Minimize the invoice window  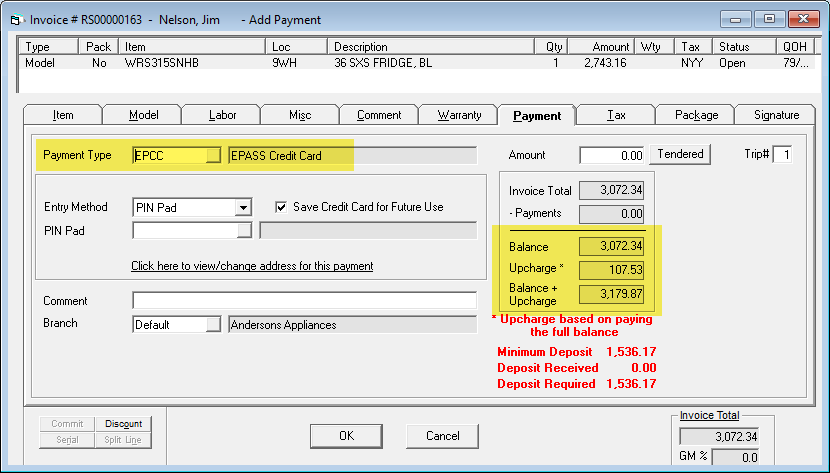click(735, 19)
